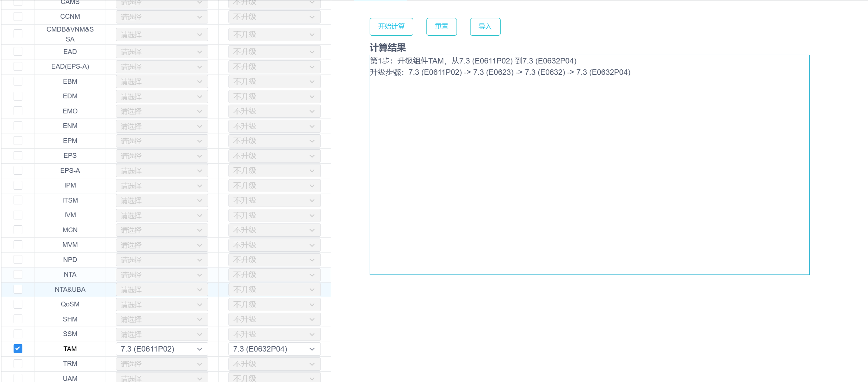The height and width of the screenshot is (382, 868).
Task: Expand the EAD current version dropdown
Action: 162,52
